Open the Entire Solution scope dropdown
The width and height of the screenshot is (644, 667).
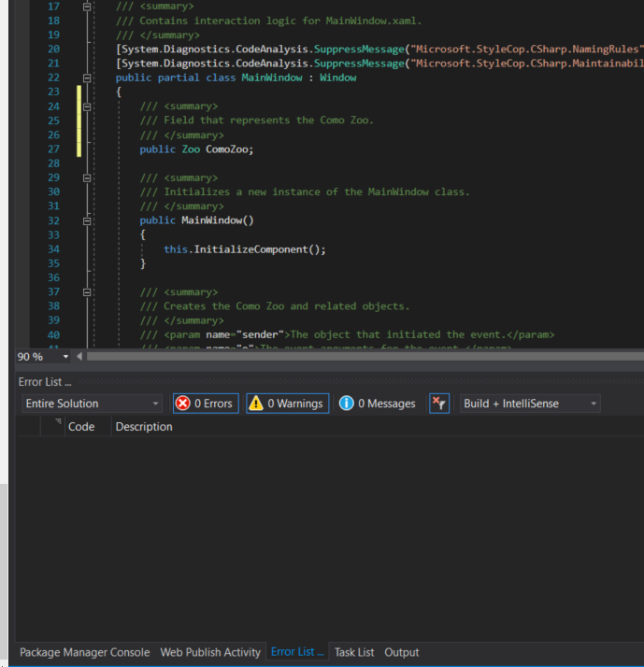point(92,404)
